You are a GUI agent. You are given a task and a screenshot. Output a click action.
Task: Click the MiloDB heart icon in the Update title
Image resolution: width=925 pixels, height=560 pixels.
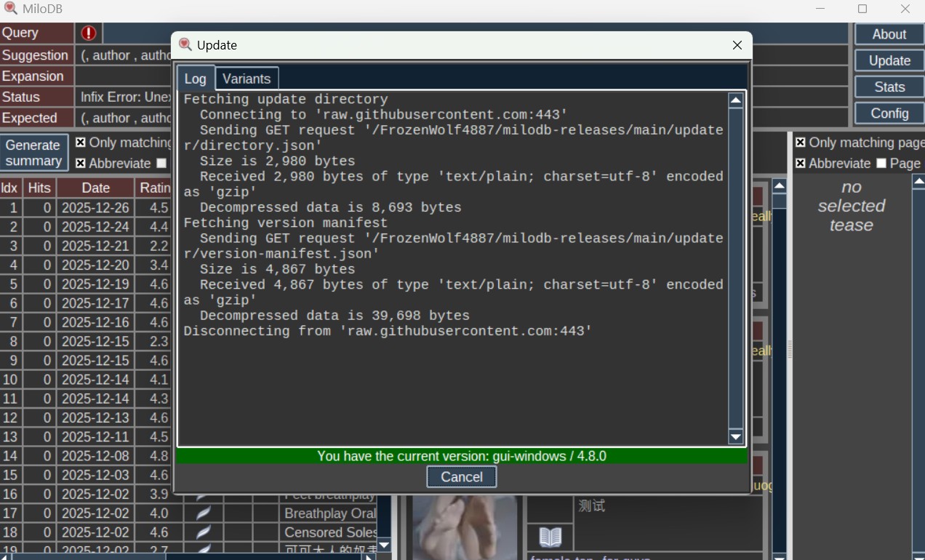tap(185, 44)
